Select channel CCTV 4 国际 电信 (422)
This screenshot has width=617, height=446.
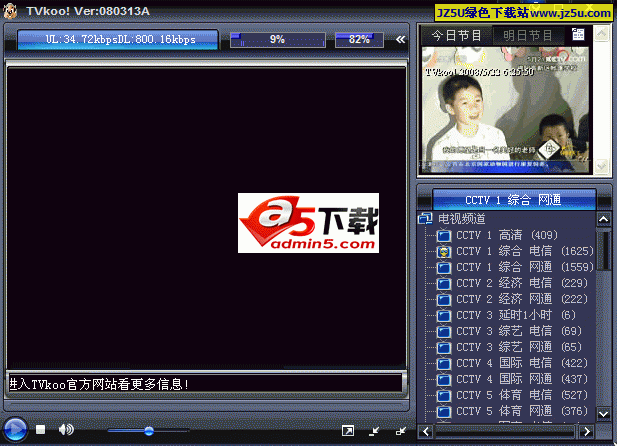[x=522, y=363]
